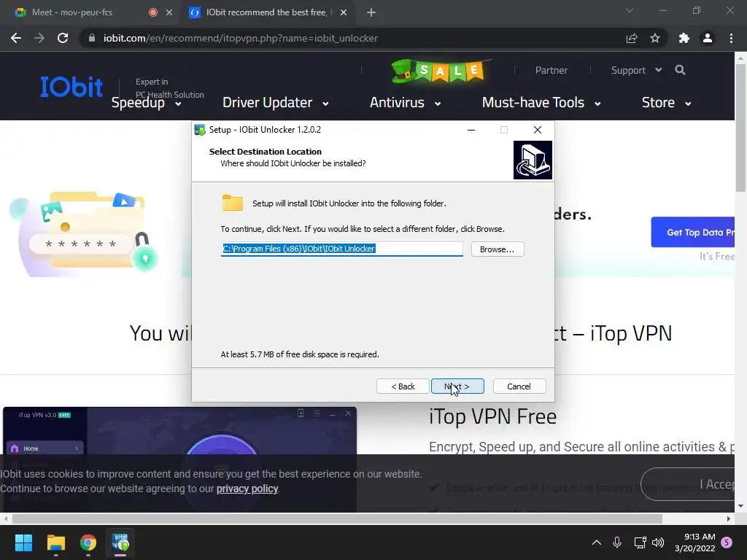The width and height of the screenshot is (747, 560).
Task: Open the Chrome profile icon
Action: click(x=708, y=38)
